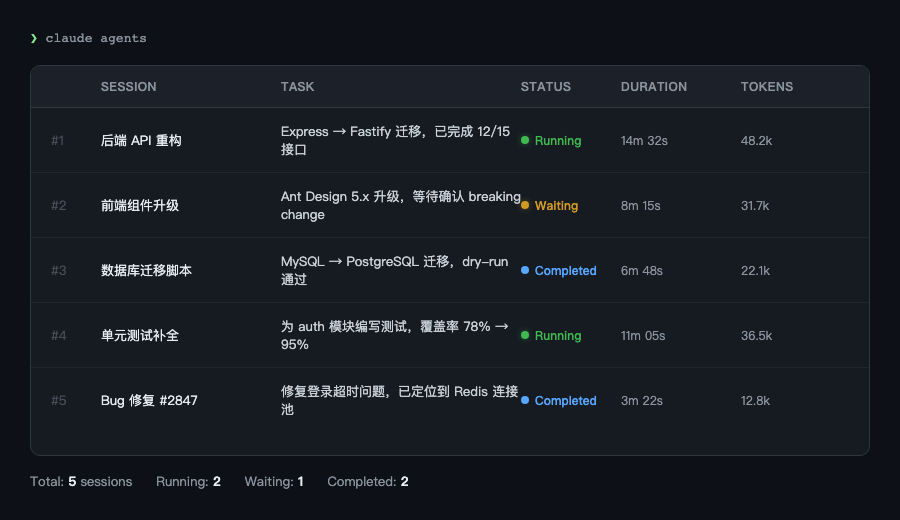Click the 48.2k token count
The width and height of the screenshot is (900, 520).
tap(757, 141)
